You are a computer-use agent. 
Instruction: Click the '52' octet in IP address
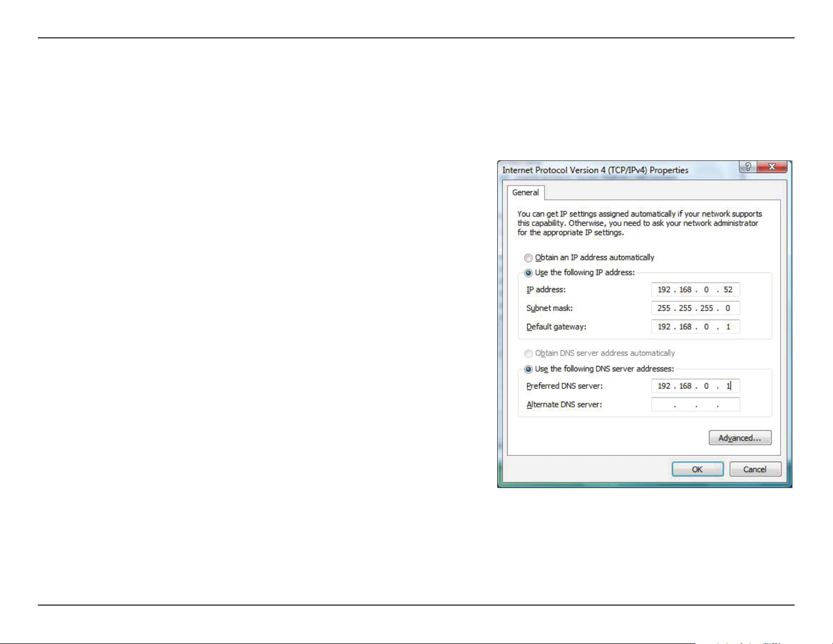pyautogui.click(x=728, y=290)
